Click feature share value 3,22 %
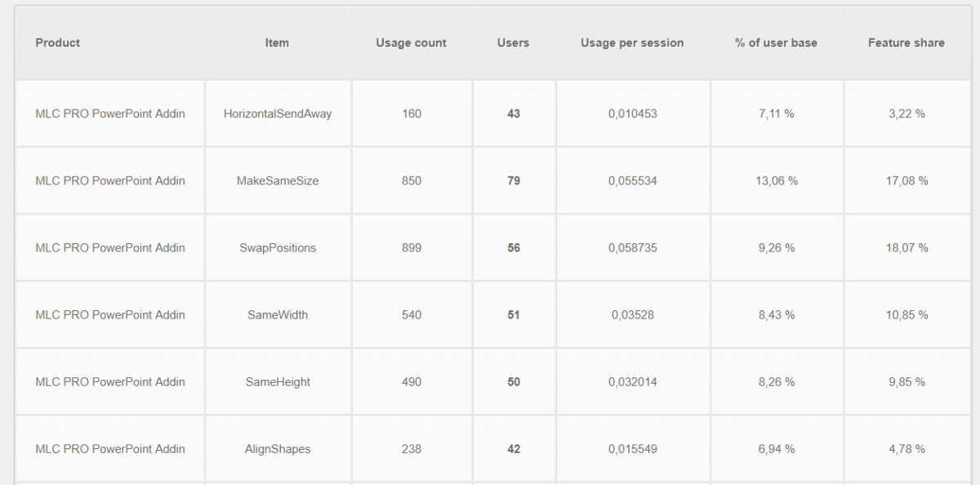 coord(906,113)
